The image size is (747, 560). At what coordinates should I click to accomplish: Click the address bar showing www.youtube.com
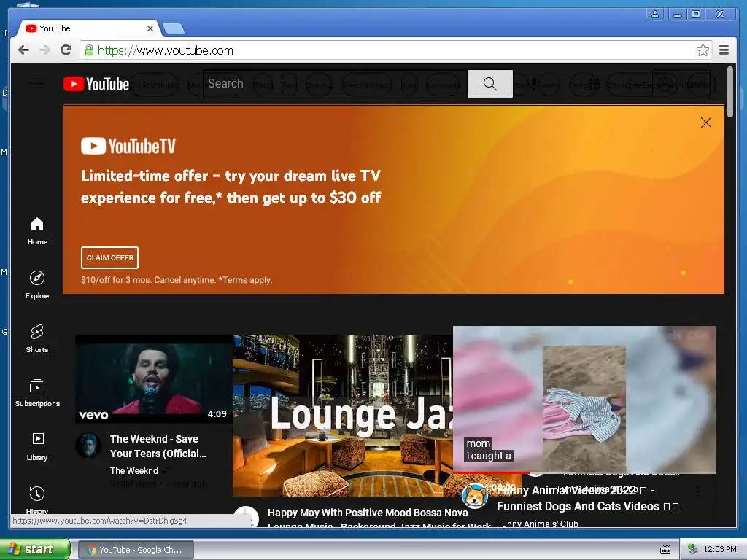click(395, 50)
